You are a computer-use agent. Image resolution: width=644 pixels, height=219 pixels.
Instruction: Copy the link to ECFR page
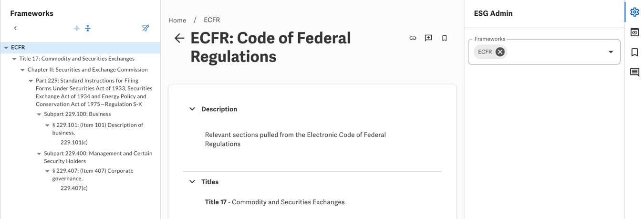point(413,38)
